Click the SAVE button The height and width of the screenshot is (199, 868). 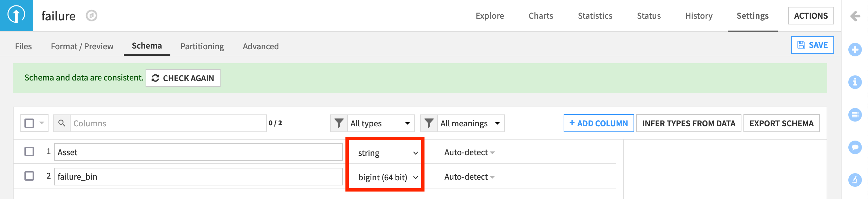[812, 45]
